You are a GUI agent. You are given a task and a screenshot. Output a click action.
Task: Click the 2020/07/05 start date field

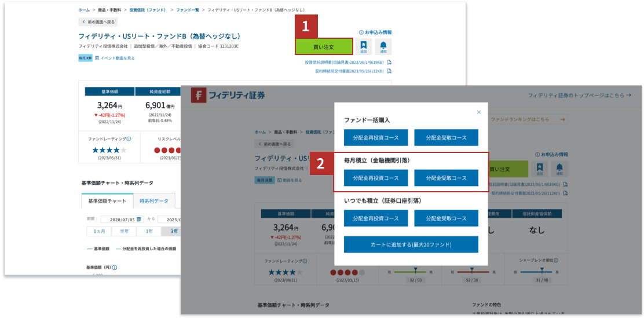(122, 220)
